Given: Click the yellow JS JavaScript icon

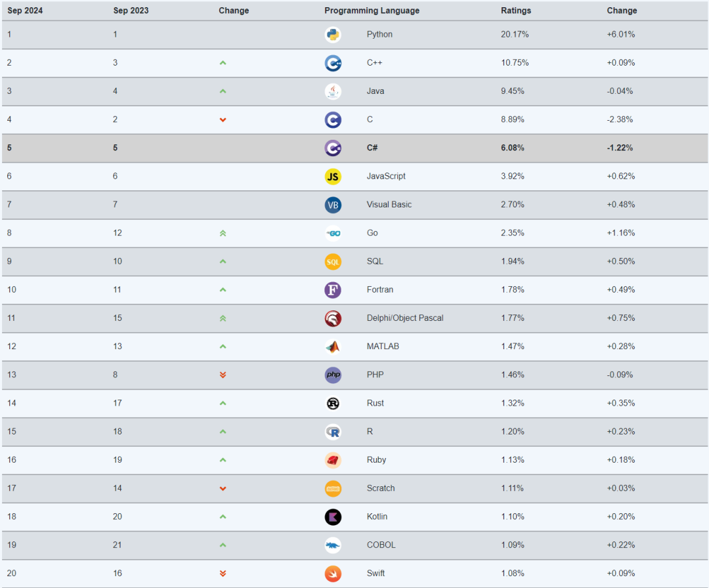Looking at the screenshot, I should (333, 177).
